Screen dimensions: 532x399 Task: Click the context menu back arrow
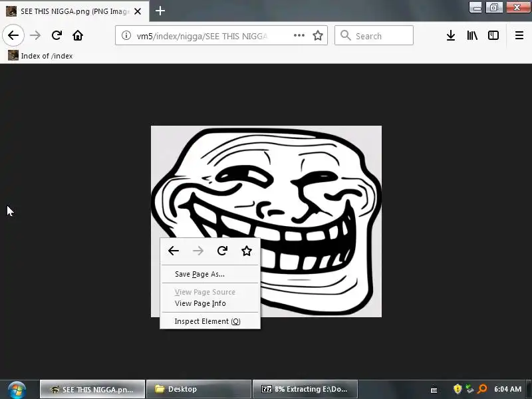point(174,251)
